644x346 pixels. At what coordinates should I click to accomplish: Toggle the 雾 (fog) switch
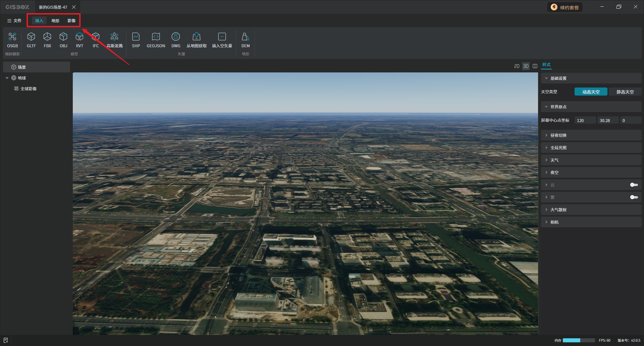tap(634, 197)
